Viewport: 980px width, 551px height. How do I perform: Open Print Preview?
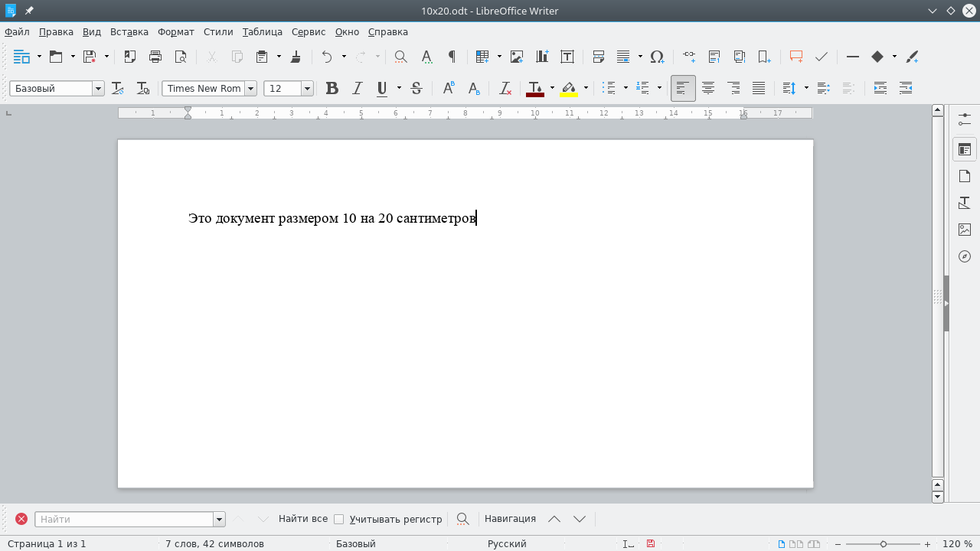tap(181, 57)
